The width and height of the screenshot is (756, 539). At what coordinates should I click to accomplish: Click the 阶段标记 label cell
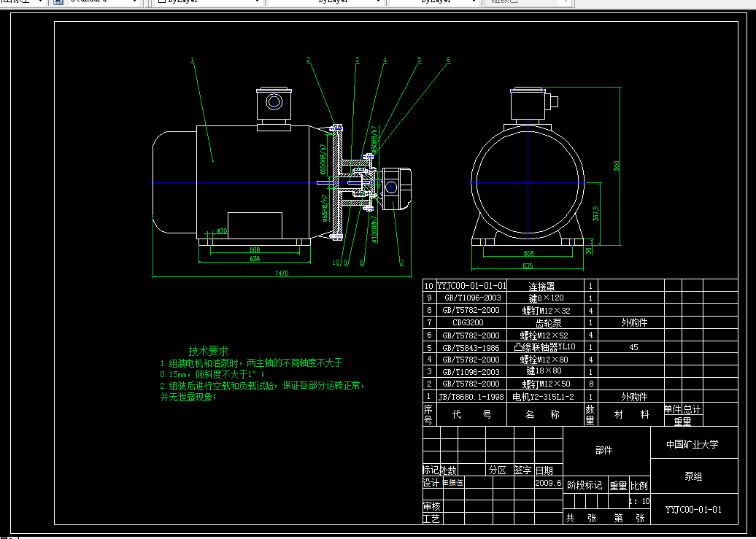click(x=585, y=485)
